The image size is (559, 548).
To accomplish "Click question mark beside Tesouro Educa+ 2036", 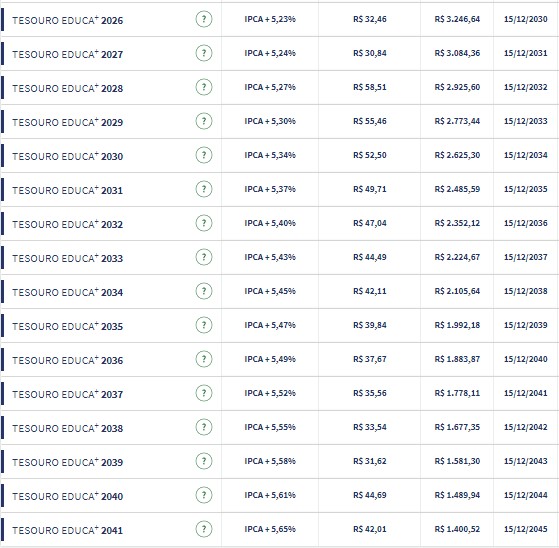I will coord(204,359).
